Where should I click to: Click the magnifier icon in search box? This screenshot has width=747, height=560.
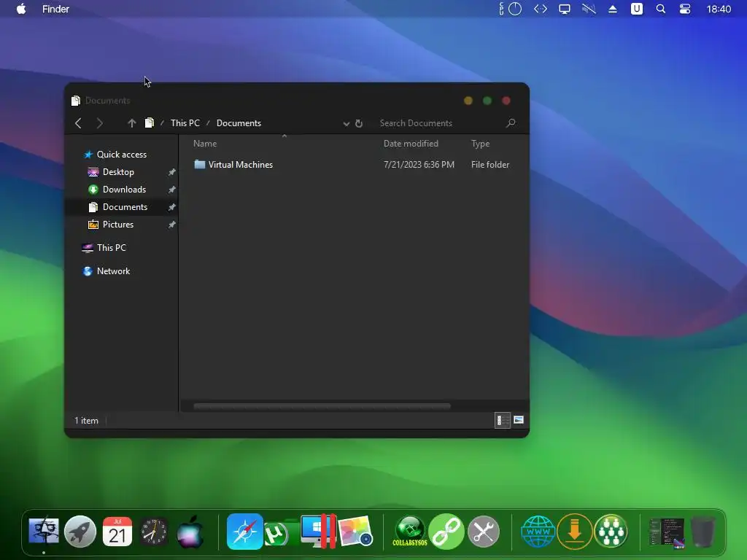(x=511, y=122)
